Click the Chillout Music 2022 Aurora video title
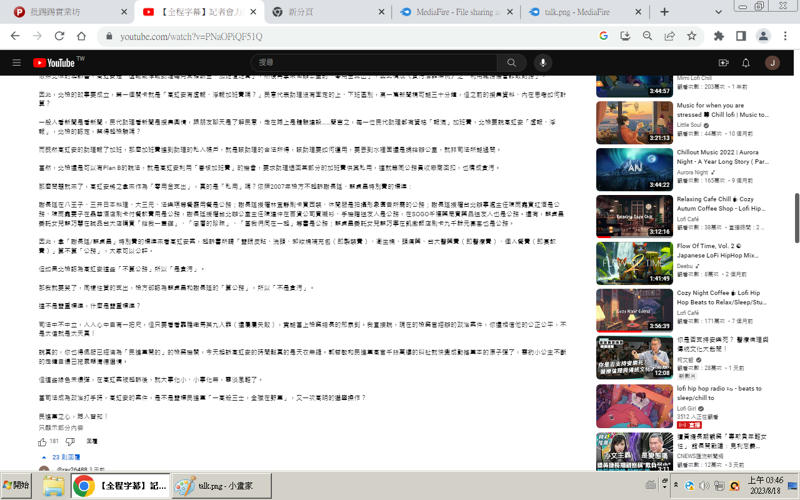The image size is (800, 500). (x=722, y=157)
